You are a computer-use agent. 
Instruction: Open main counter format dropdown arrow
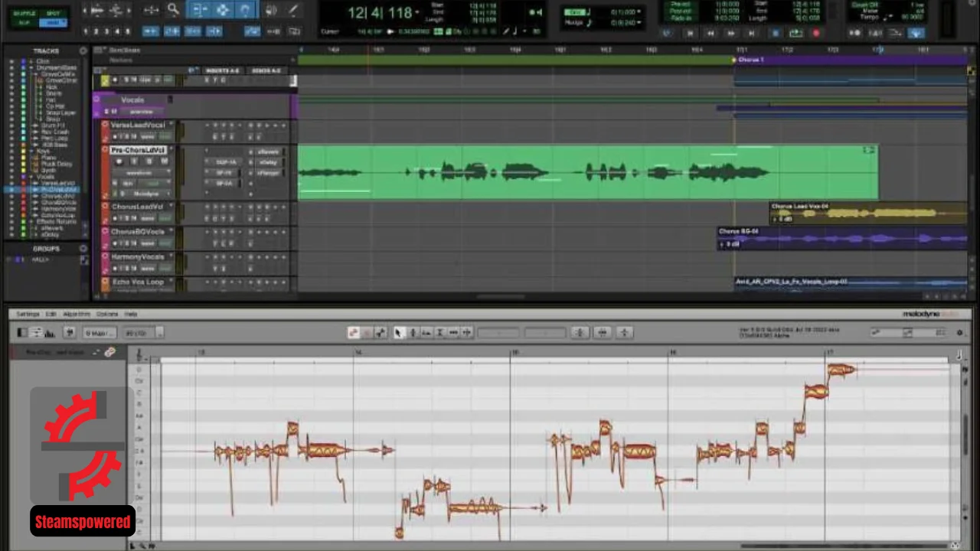click(417, 13)
